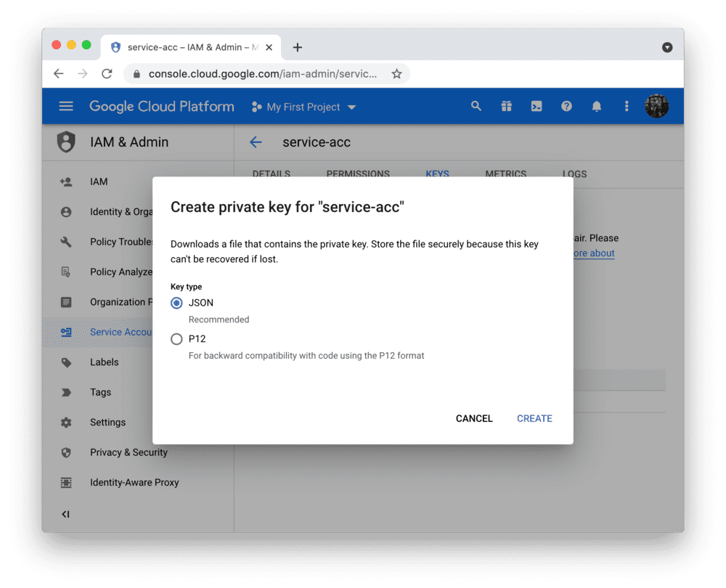
Task: Dismiss the dialog with CANCEL
Action: [474, 418]
